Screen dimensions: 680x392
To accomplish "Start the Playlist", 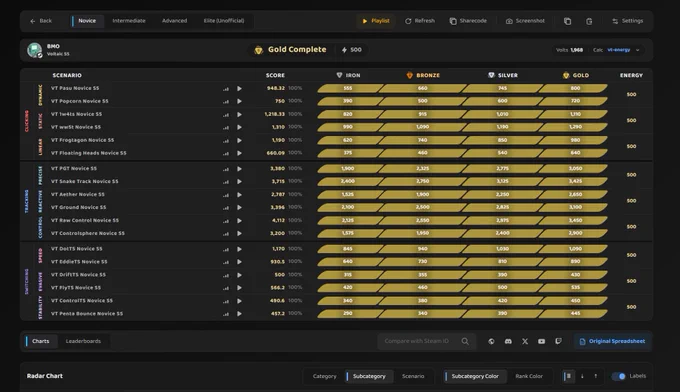I will (x=376, y=21).
